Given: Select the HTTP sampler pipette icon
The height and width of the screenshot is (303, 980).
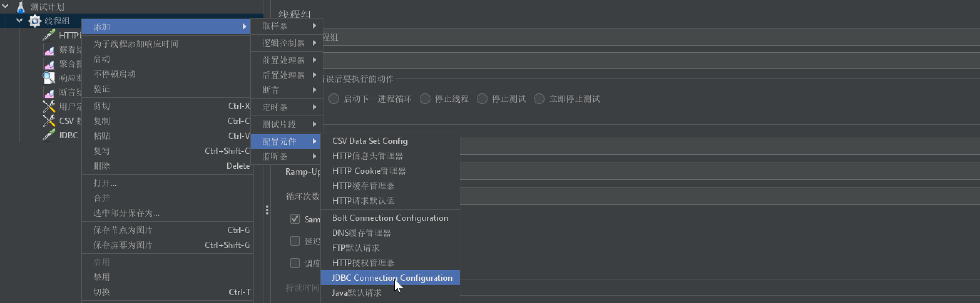Looking at the screenshot, I should point(49,35).
